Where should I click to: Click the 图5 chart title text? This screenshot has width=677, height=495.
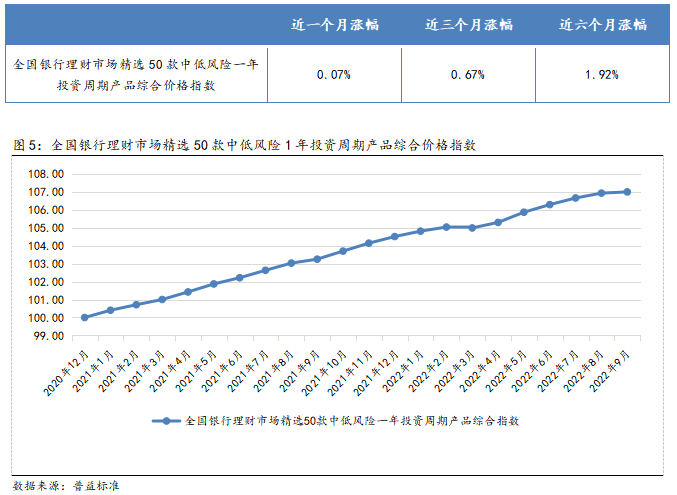[245, 146]
